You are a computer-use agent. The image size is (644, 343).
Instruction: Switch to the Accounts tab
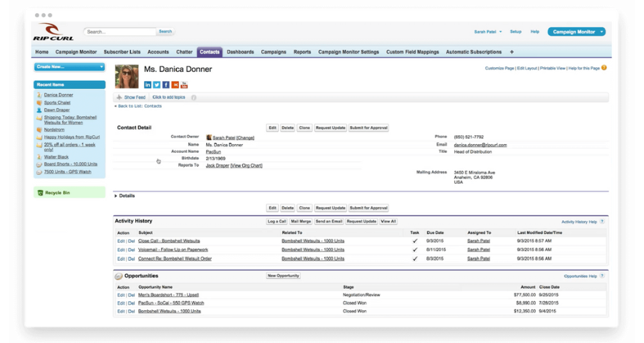(158, 52)
